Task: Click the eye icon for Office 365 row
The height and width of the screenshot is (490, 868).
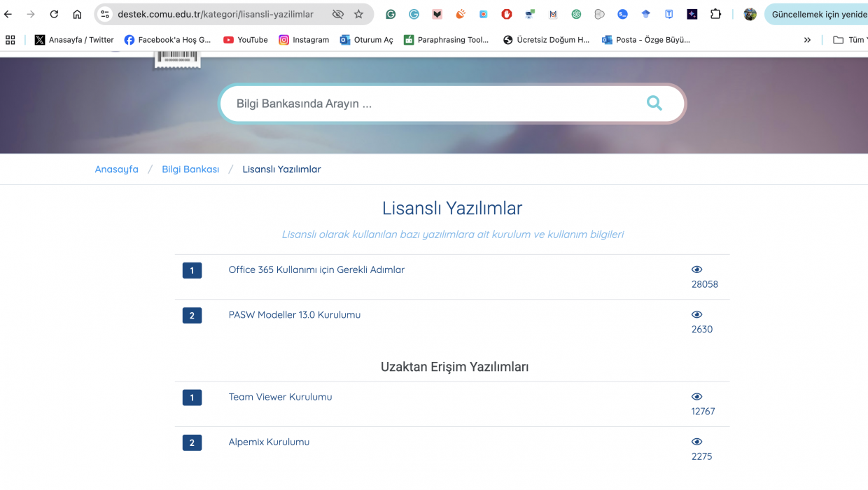Action: [696, 269]
